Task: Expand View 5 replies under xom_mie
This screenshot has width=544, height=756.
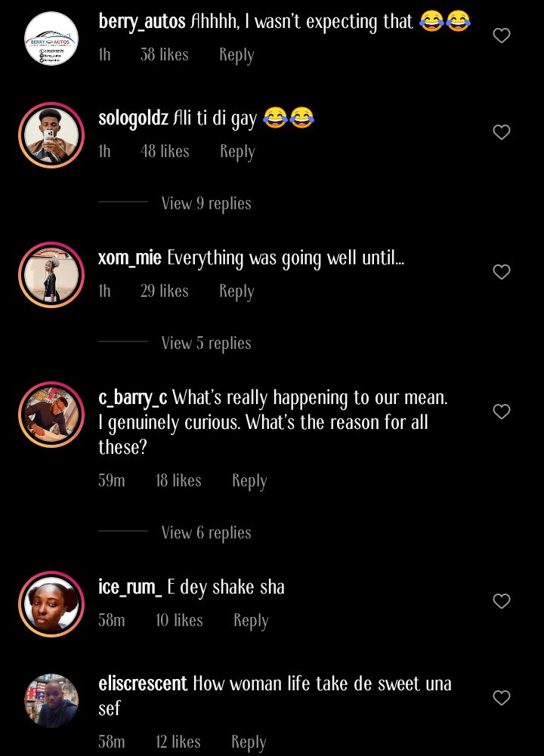Action: coord(206,343)
